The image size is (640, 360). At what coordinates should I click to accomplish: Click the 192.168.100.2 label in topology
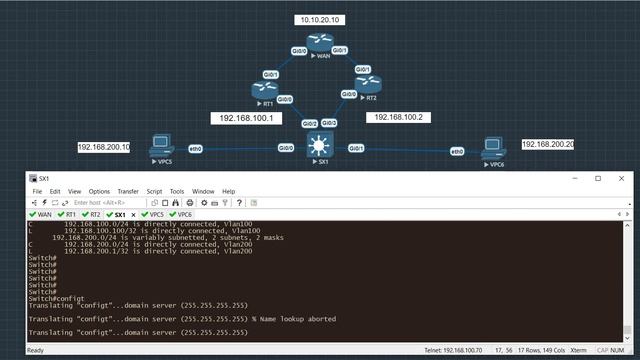[x=398, y=118]
